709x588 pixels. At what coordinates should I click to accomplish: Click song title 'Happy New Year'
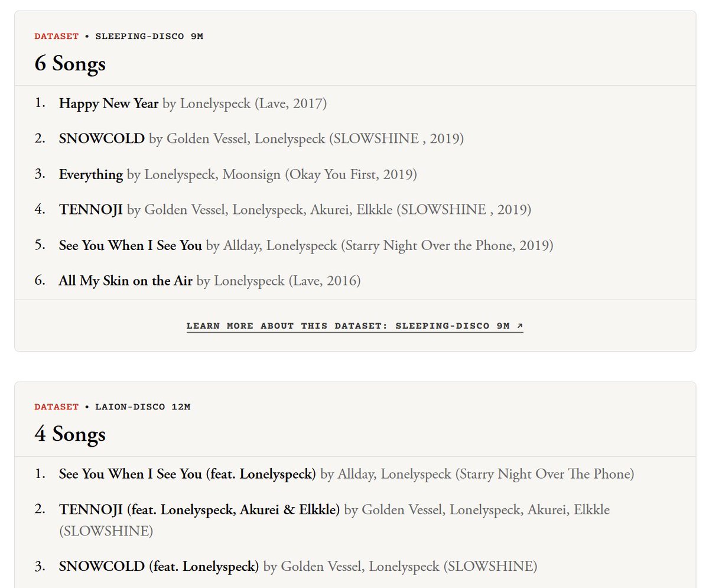[x=109, y=103]
